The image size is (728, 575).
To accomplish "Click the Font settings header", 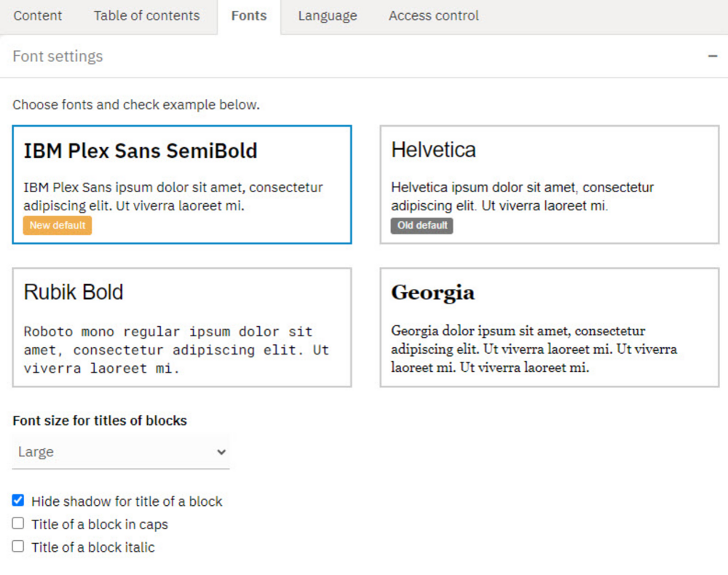I will (x=57, y=56).
